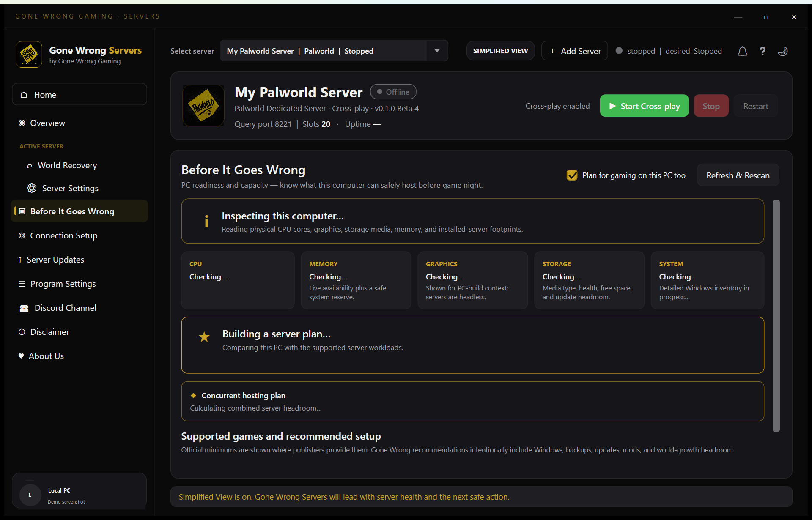Click the Offline status badge

coord(393,92)
